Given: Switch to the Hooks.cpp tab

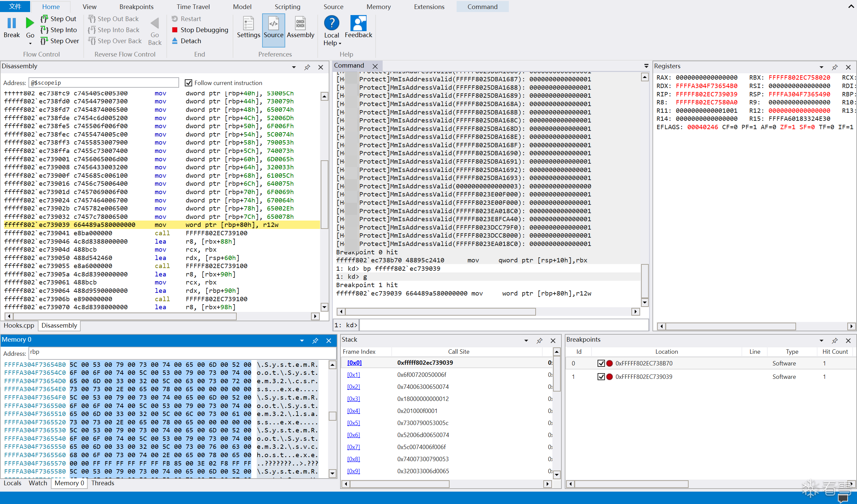Looking at the screenshot, I should [x=19, y=325].
